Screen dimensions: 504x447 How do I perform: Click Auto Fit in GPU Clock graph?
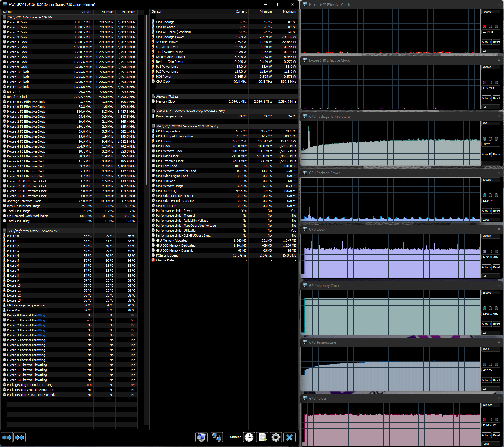486,267
